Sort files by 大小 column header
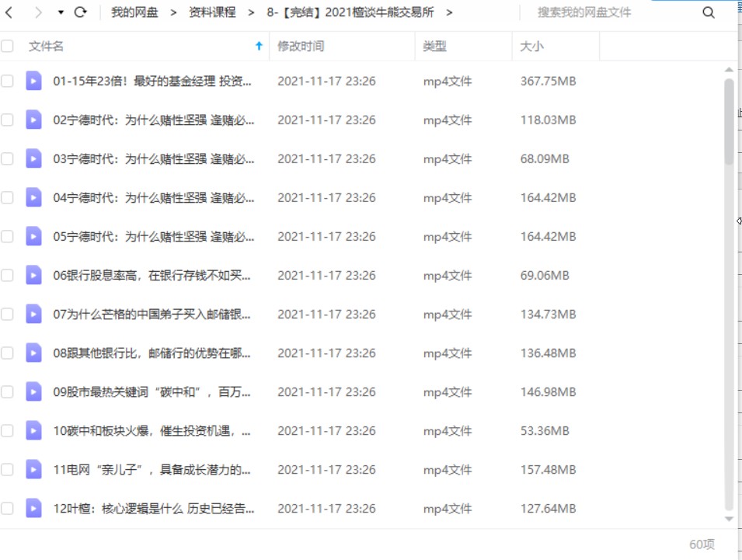 point(532,47)
